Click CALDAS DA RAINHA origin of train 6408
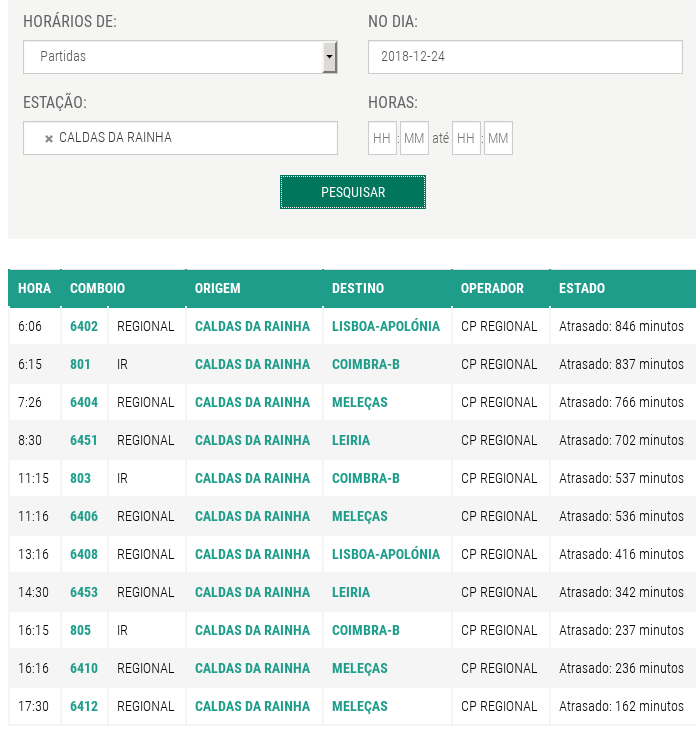 click(252, 554)
